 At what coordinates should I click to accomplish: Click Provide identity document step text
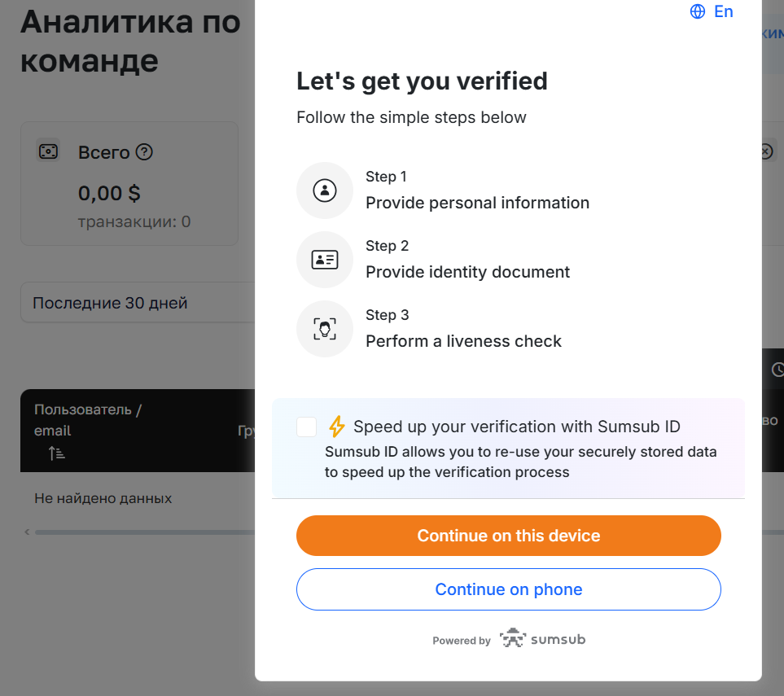pos(467,272)
